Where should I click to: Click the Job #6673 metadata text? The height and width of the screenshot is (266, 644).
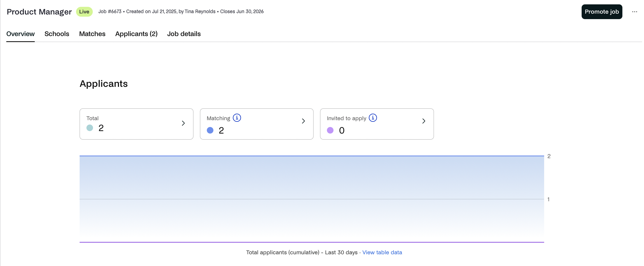[110, 11]
